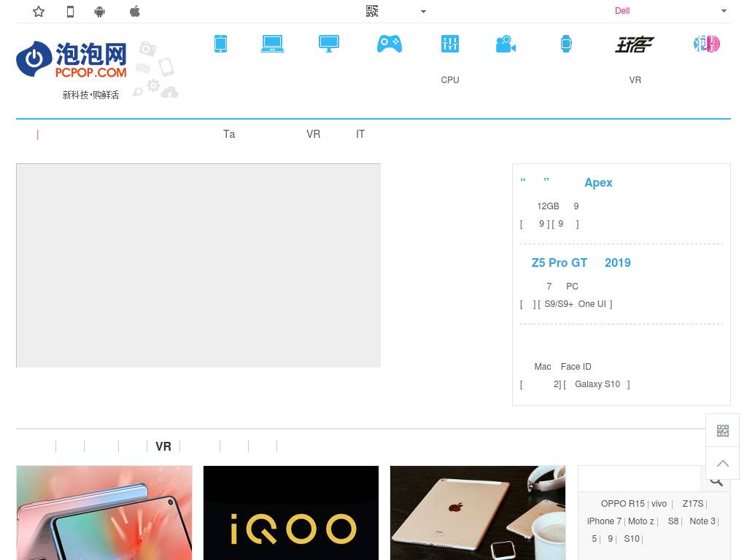747x560 pixels.
Task: Open the pink brain logo icon
Action: pos(706,44)
